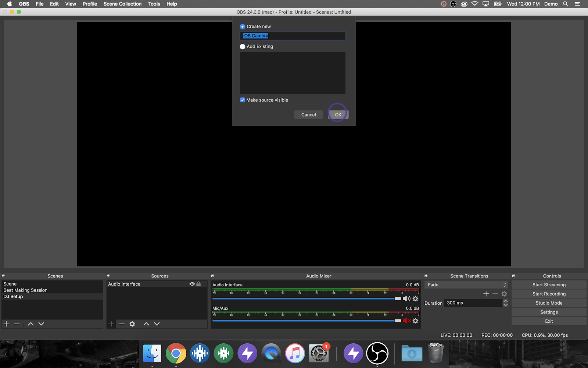Open the Help menu

pyautogui.click(x=172, y=4)
